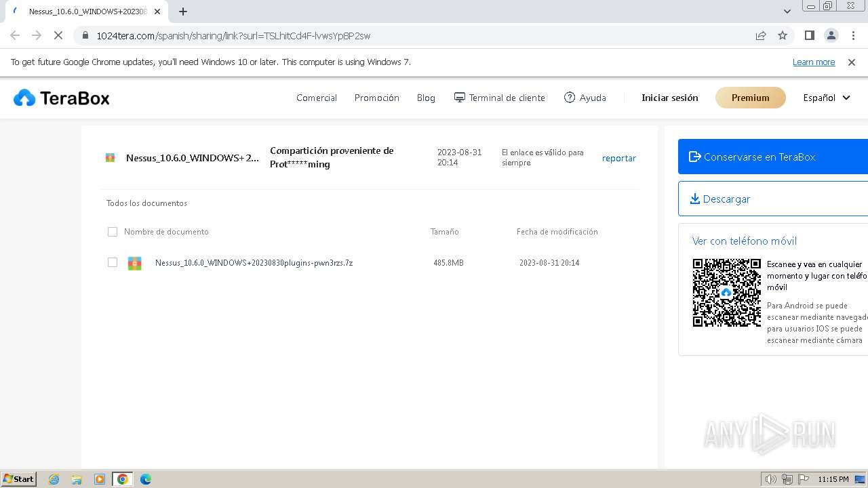
Task: Open Microsoft Edge from taskbar
Action: (146, 479)
